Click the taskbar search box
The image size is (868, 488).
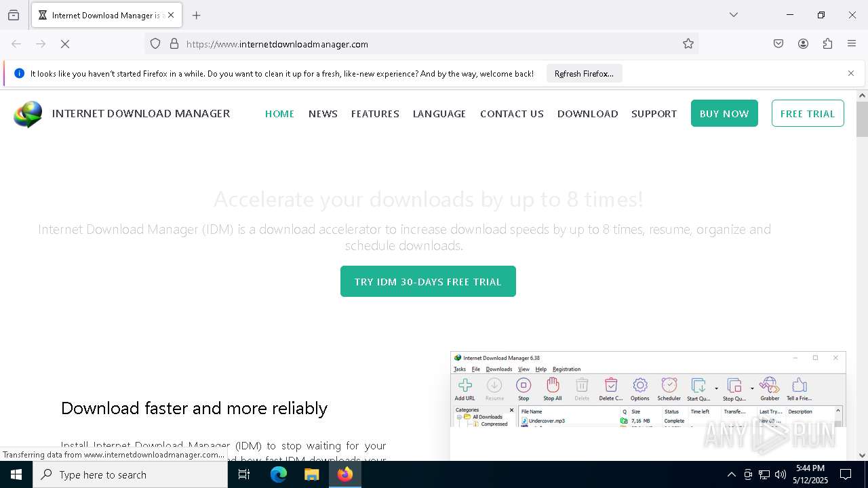[130, 474]
